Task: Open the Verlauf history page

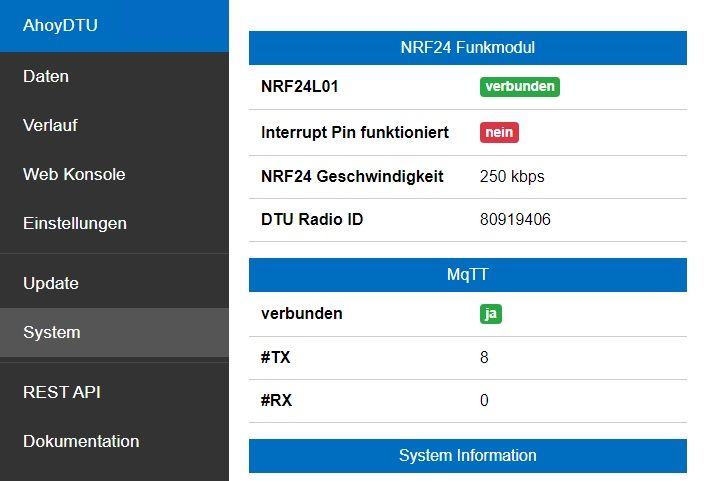Action: point(50,125)
